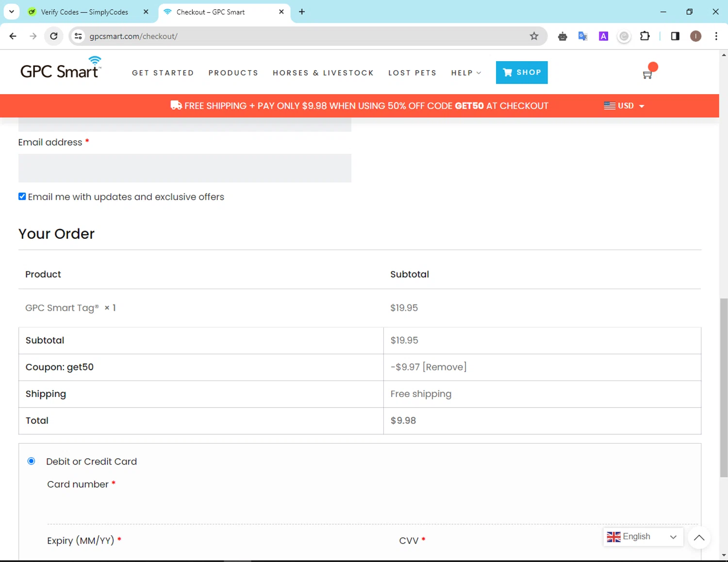
Task: Open the Chrome profile avatar
Action: click(x=695, y=36)
